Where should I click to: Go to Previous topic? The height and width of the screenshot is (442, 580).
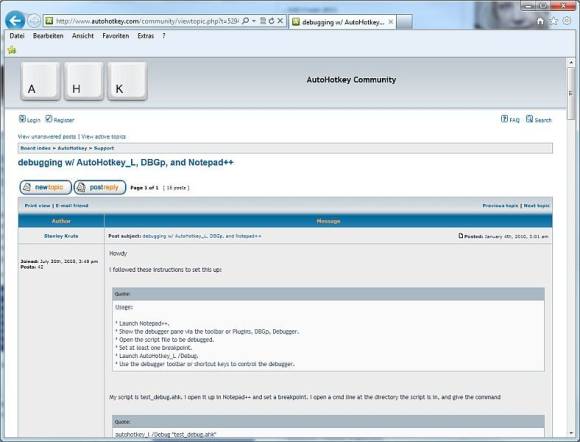[x=500, y=205]
